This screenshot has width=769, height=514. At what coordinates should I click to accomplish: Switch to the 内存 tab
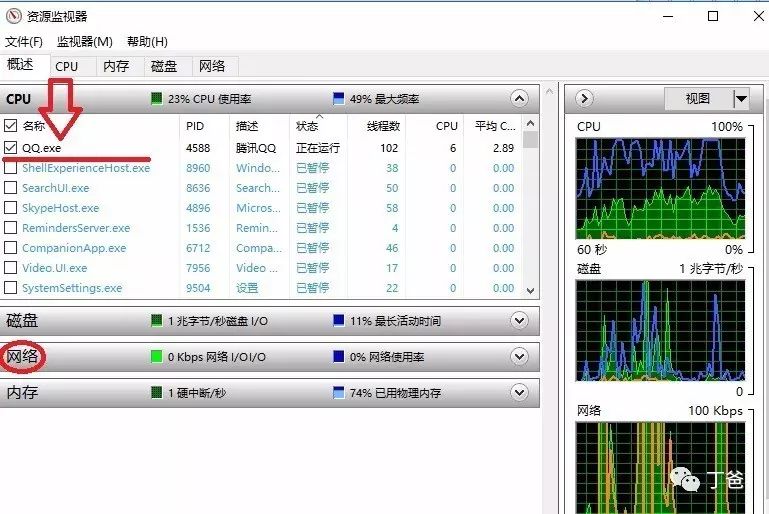[x=116, y=66]
